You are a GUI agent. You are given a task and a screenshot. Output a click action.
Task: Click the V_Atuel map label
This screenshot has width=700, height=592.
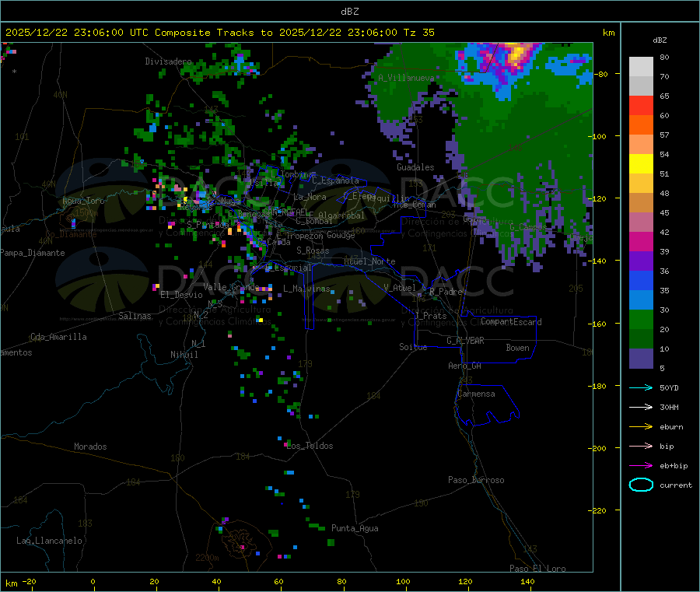click(x=400, y=288)
